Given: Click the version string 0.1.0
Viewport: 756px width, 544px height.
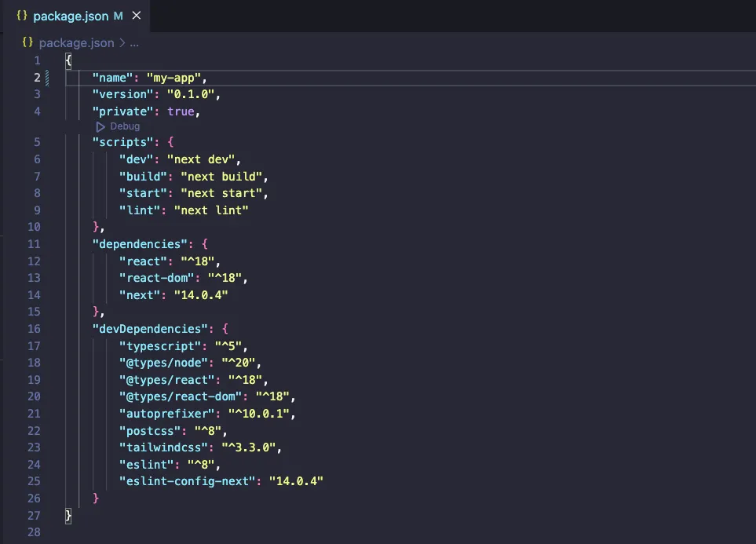Looking at the screenshot, I should point(190,93).
